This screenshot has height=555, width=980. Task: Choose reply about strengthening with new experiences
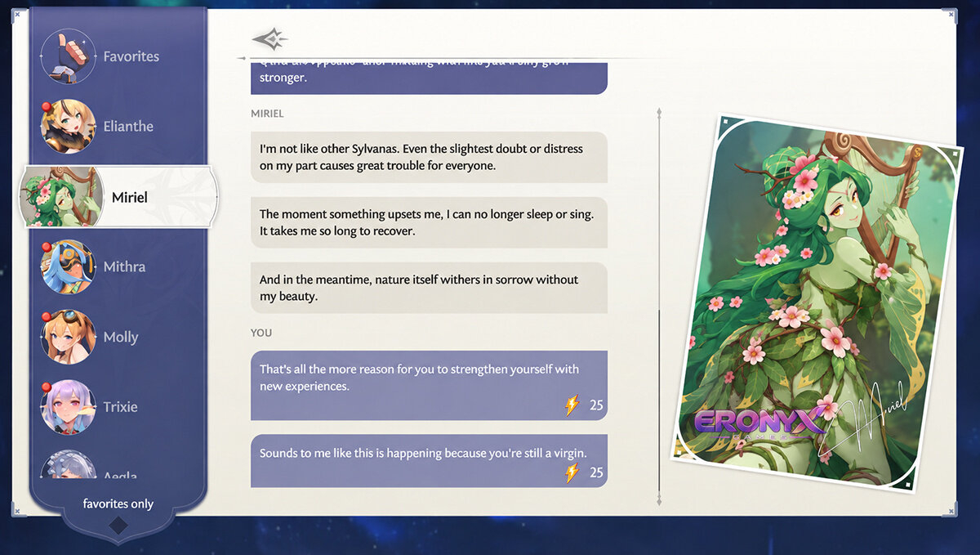(429, 386)
